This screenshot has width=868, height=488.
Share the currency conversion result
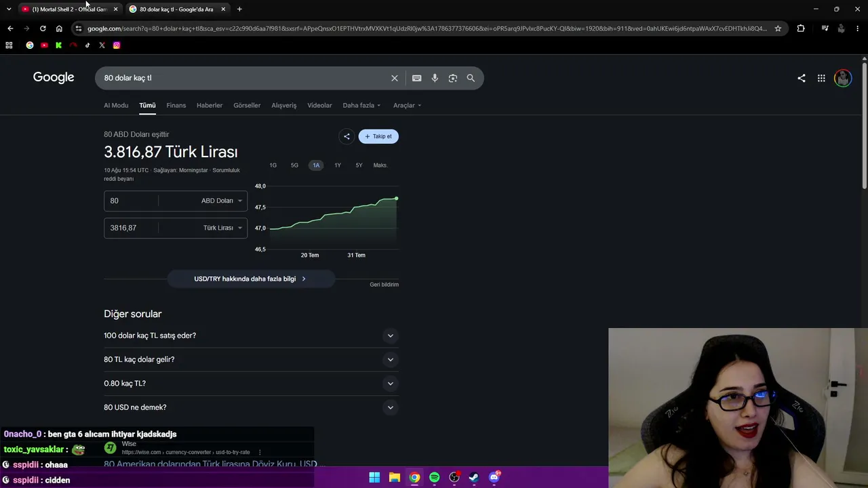click(347, 136)
